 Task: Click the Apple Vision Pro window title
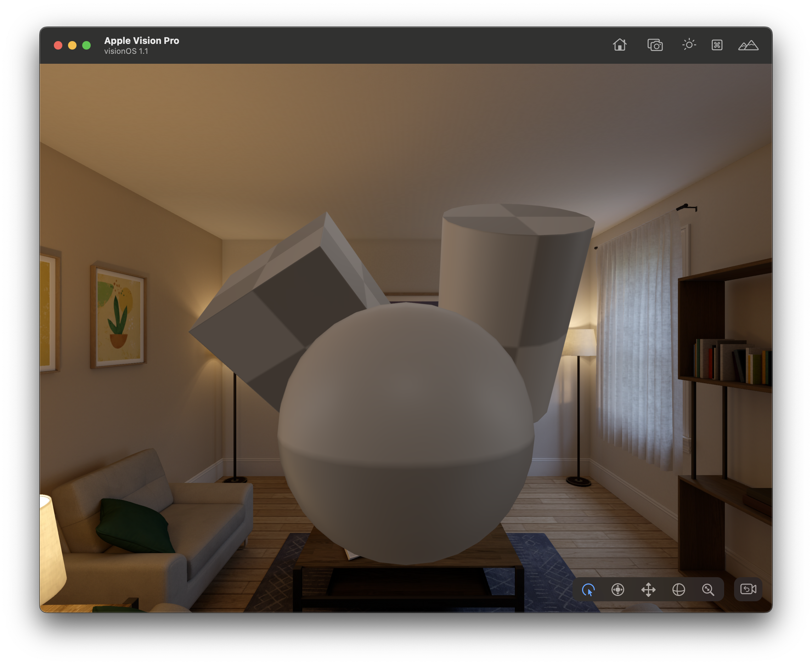tap(141, 41)
